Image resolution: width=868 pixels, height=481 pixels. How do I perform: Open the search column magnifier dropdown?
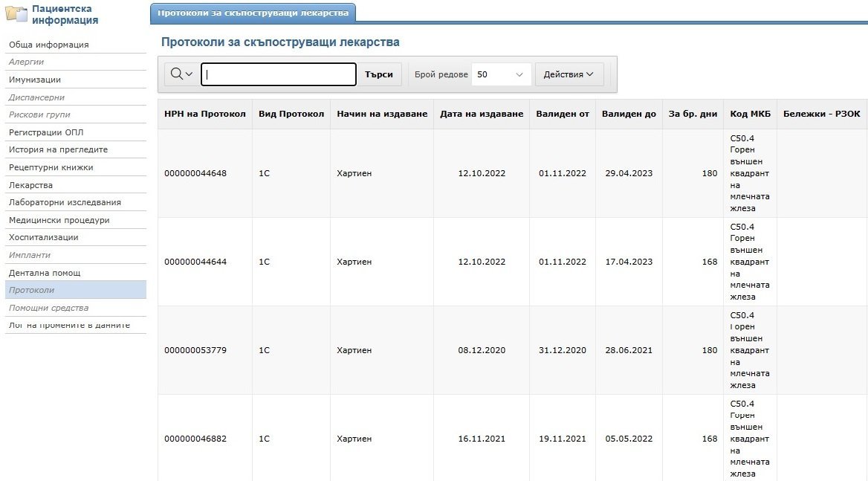[x=181, y=74]
